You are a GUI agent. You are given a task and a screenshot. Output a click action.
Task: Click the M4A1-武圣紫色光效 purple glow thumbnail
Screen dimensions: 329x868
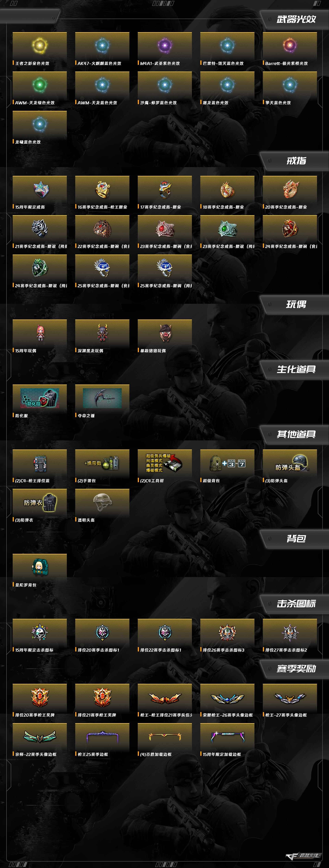coord(165,45)
